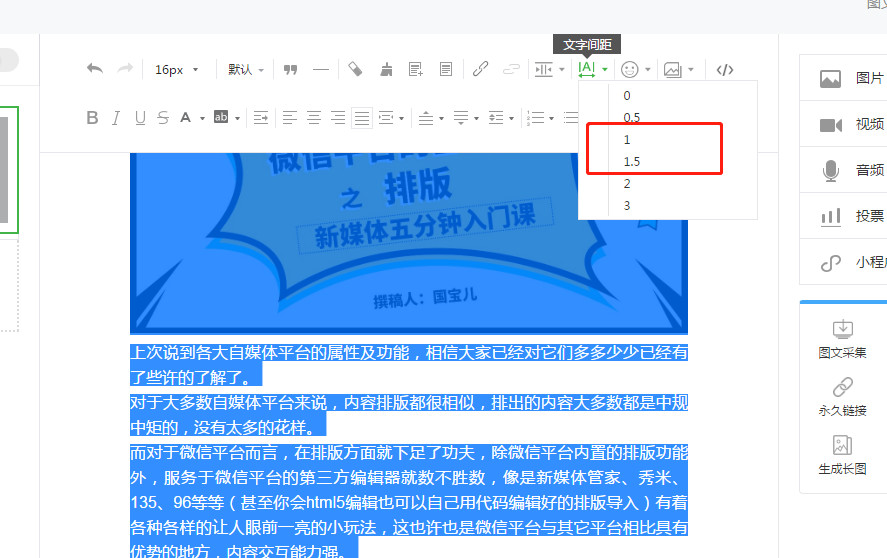The image size is (887, 558).
Task: Click the 生成长图 tool
Action: [x=842, y=456]
